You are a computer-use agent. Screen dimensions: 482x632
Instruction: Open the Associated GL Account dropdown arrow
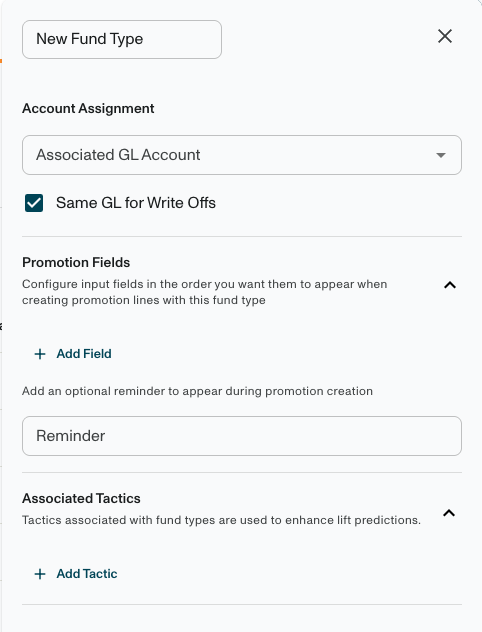441,155
